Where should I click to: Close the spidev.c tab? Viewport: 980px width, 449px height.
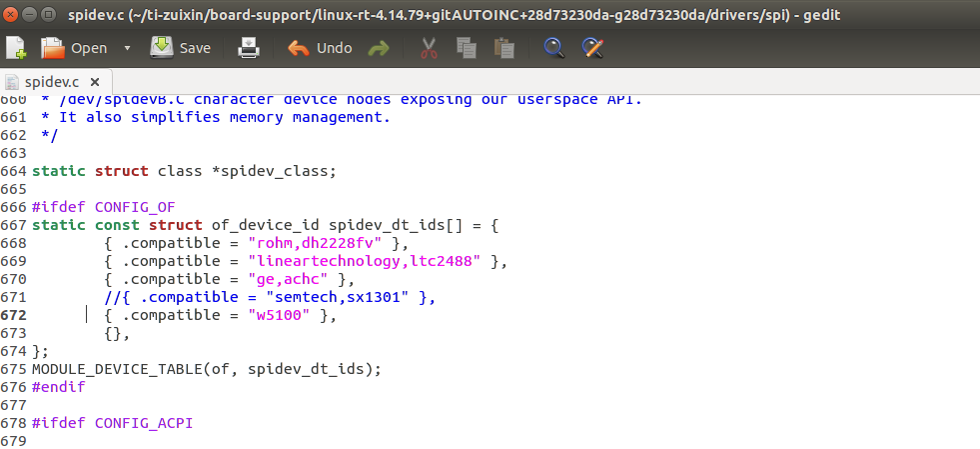coord(95,82)
